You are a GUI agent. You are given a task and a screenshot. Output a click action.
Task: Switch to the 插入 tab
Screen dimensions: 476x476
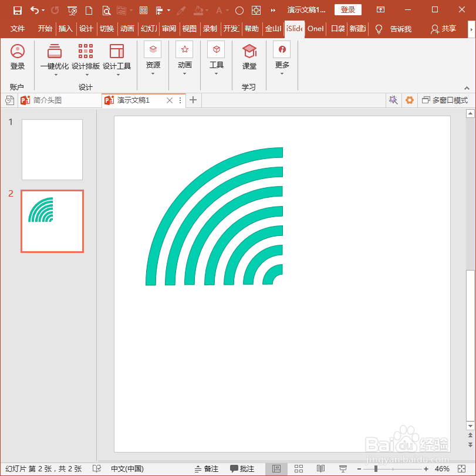pyautogui.click(x=66, y=29)
